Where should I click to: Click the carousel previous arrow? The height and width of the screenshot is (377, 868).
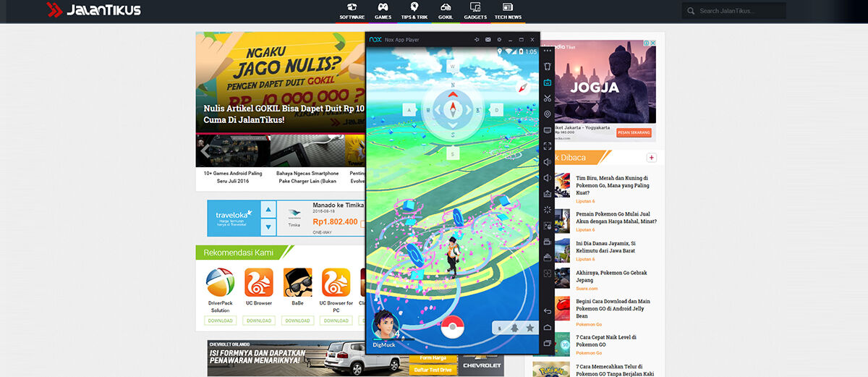click(x=205, y=151)
